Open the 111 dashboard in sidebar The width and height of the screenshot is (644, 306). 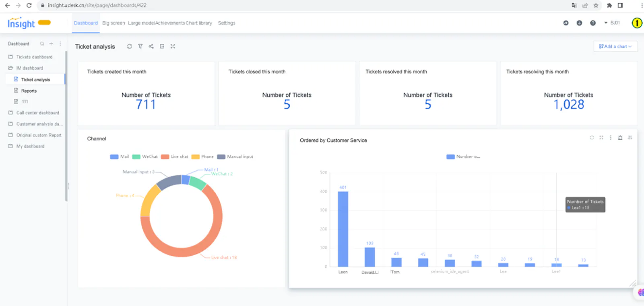(25, 101)
